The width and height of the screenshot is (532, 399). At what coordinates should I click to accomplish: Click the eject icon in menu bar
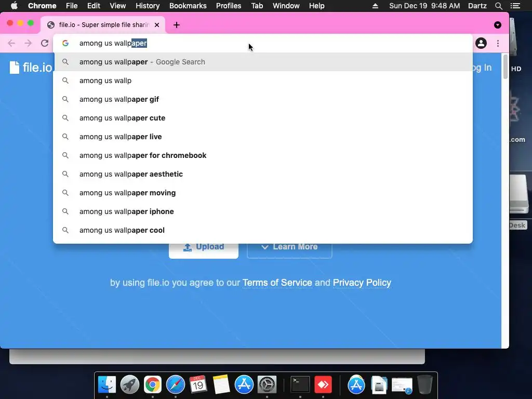pyautogui.click(x=375, y=6)
